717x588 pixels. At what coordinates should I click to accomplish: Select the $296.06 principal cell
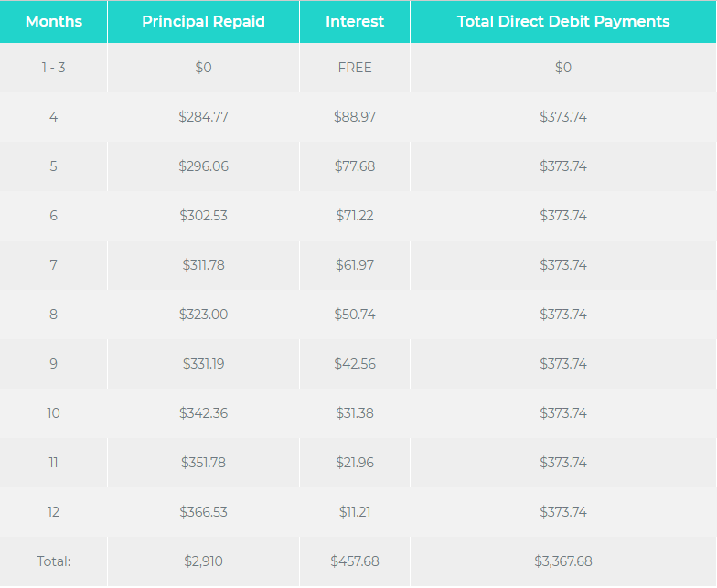(x=203, y=166)
